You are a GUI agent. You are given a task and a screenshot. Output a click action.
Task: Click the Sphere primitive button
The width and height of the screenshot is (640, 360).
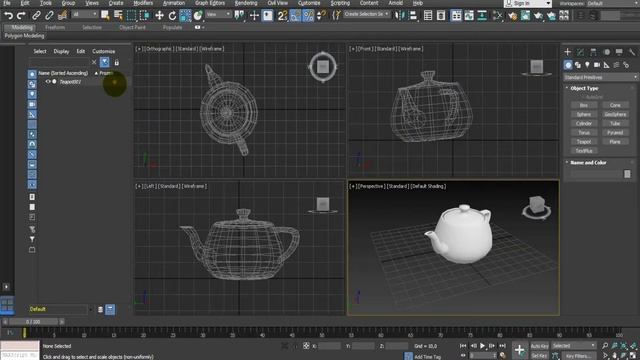coord(584,114)
